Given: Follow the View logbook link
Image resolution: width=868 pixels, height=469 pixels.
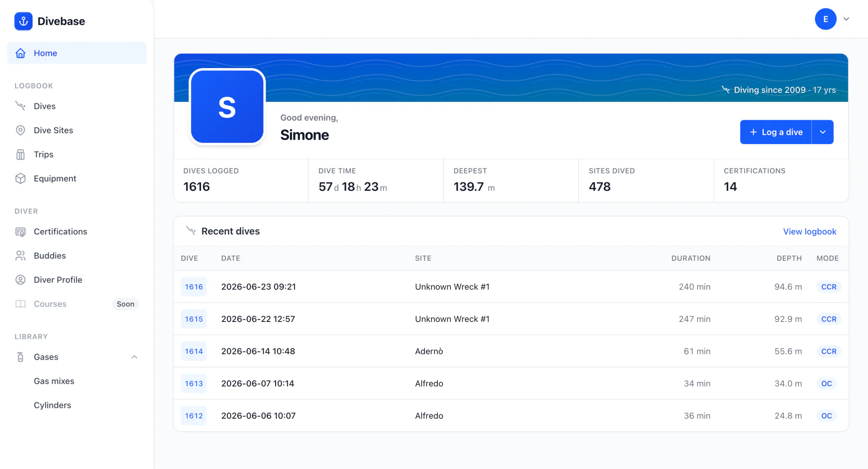Looking at the screenshot, I should click(x=809, y=231).
